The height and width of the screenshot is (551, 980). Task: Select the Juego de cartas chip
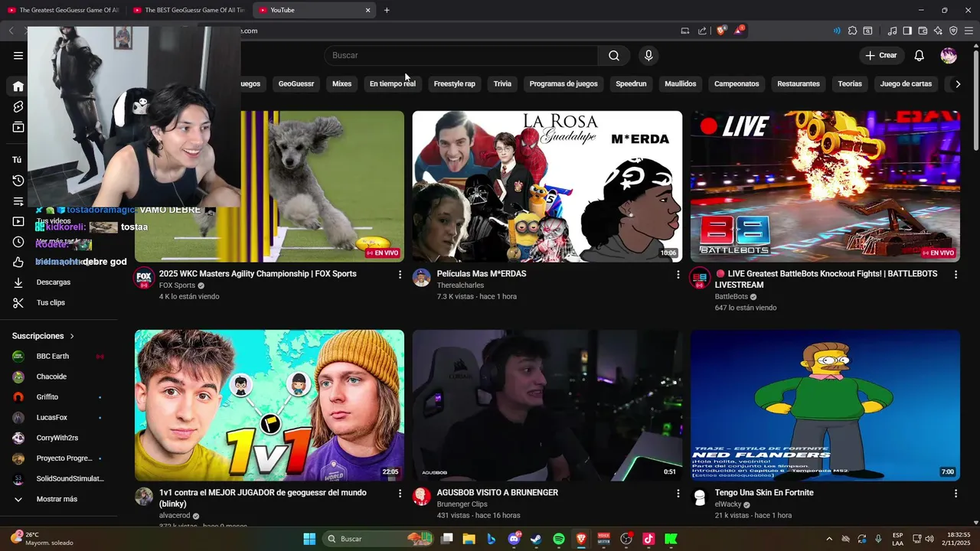[x=906, y=83]
